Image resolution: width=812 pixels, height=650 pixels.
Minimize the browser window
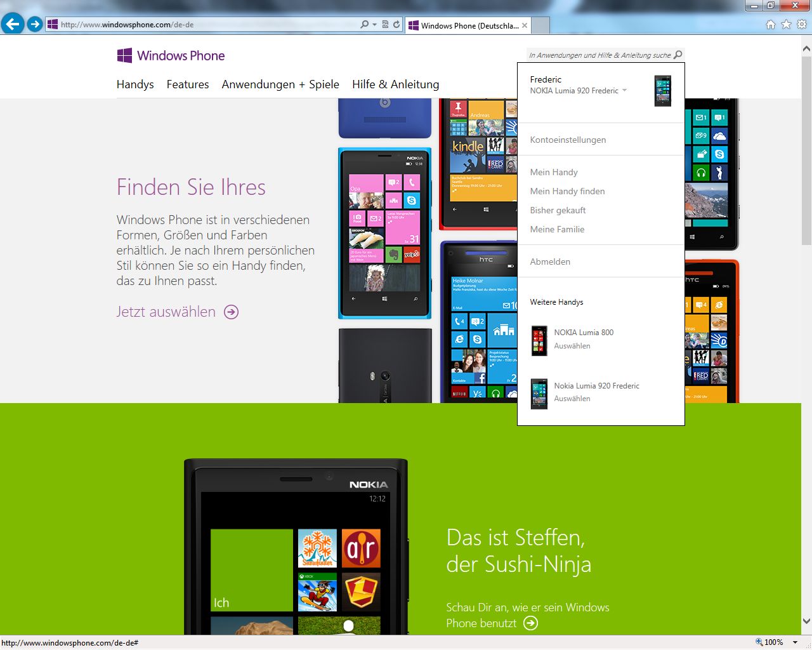point(754,6)
